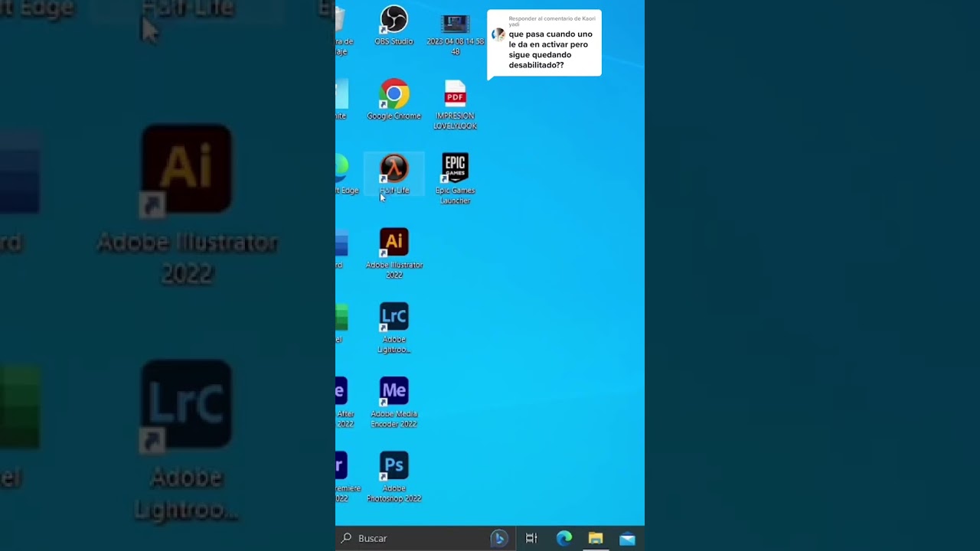Screen dimensions: 980x551
Task: Open the Epic Games Launcher shortcut
Action: pyautogui.click(x=456, y=179)
